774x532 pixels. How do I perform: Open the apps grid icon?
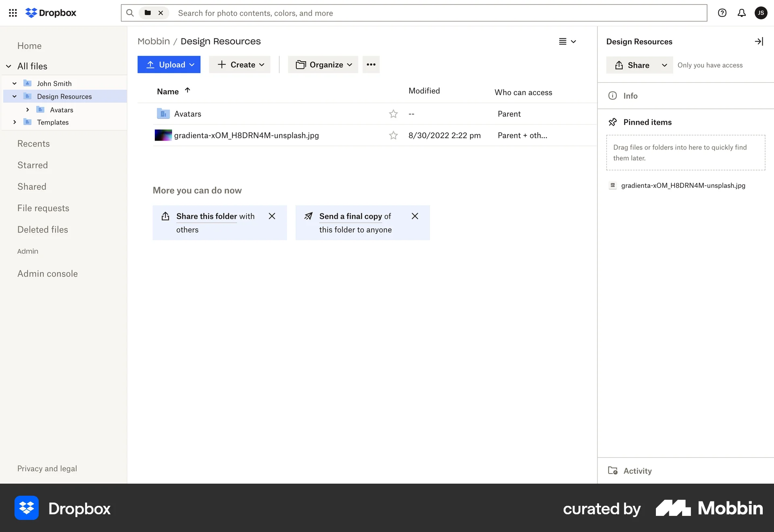pyautogui.click(x=12, y=12)
